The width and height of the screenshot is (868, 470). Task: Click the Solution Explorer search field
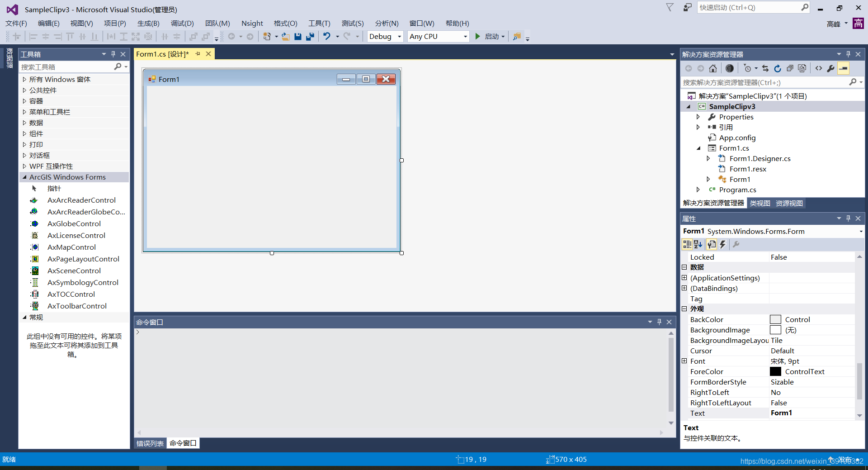[x=764, y=82]
